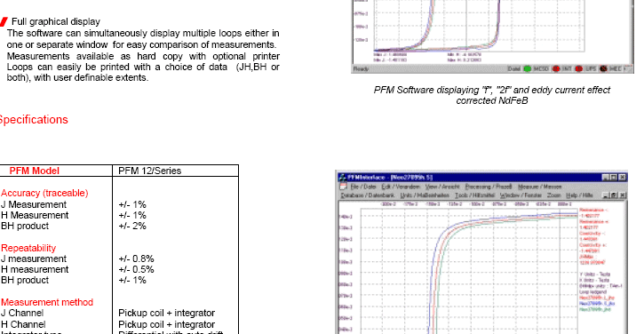This screenshot has width=644, height=334.
Task: Open the Tools / Hilfsmittel menu
Action: (475, 195)
